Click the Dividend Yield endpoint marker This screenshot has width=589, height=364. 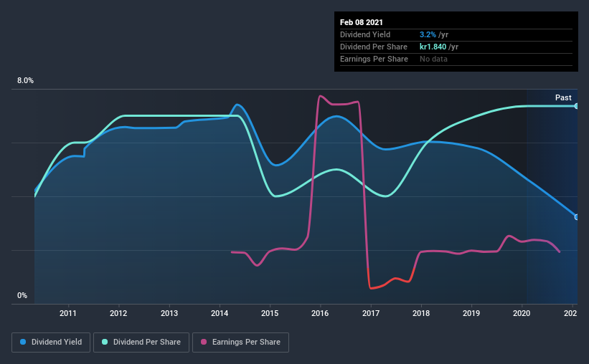576,217
